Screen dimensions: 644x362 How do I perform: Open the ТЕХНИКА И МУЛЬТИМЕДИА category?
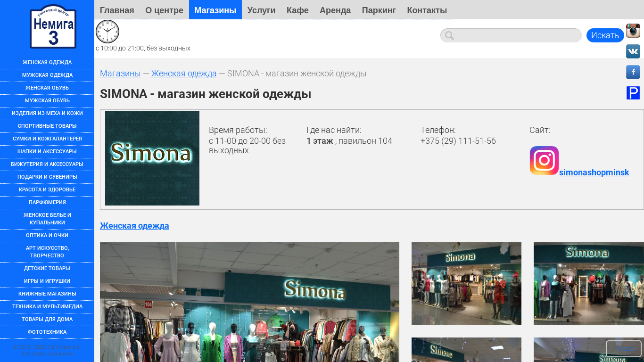point(47,307)
